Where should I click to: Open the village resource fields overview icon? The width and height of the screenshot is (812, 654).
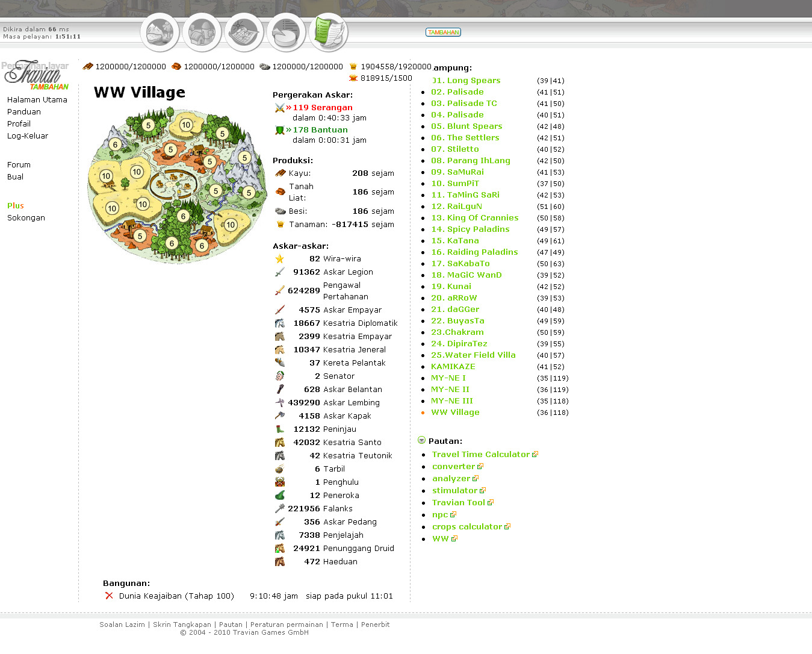[x=160, y=32]
